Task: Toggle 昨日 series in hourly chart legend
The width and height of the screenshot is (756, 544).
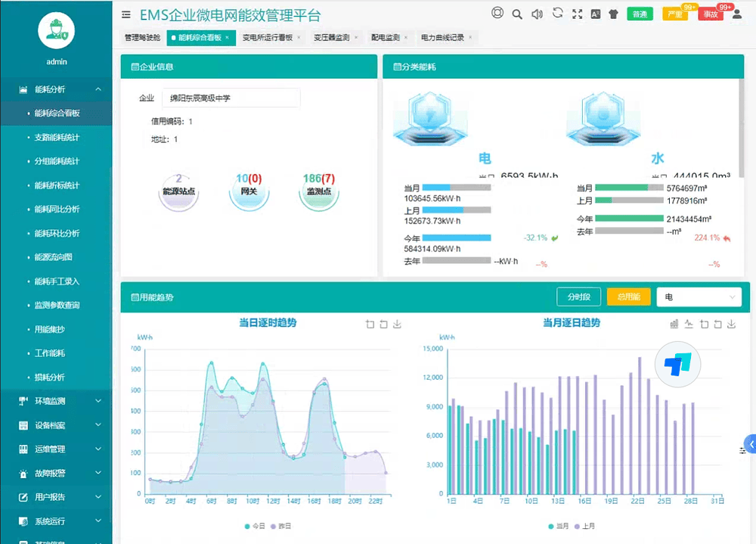Action: click(x=280, y=525)
